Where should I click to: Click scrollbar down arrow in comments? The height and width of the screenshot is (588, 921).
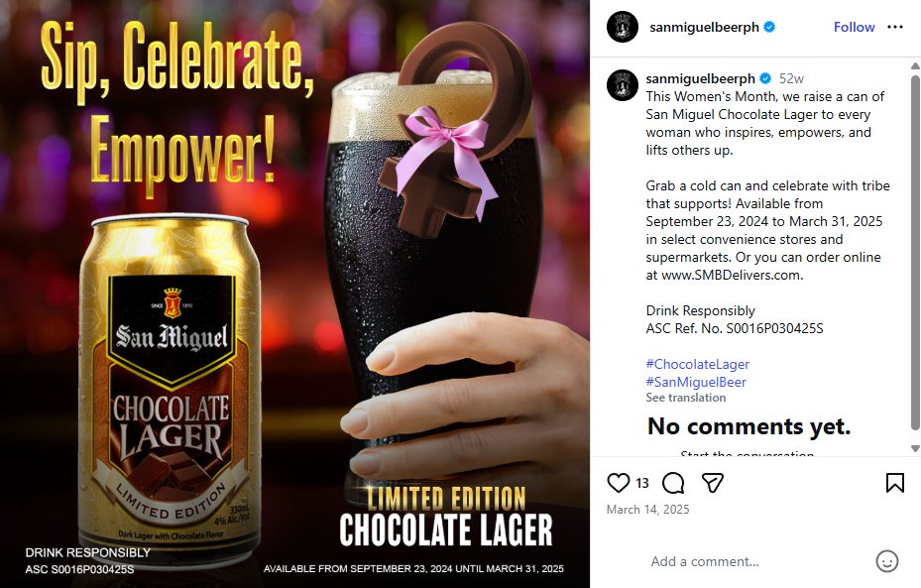[915, 449]
